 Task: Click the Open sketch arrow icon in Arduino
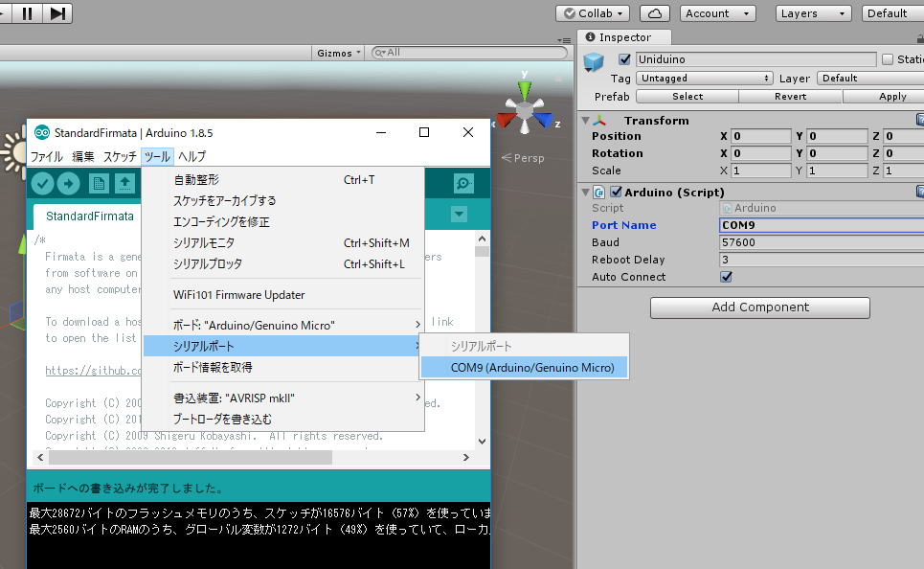point(124,183)
